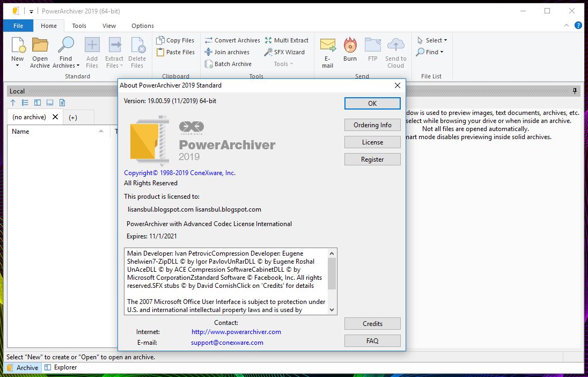Click the FAQ button
This screenshot has width=588, height=377.
[372, 340]
